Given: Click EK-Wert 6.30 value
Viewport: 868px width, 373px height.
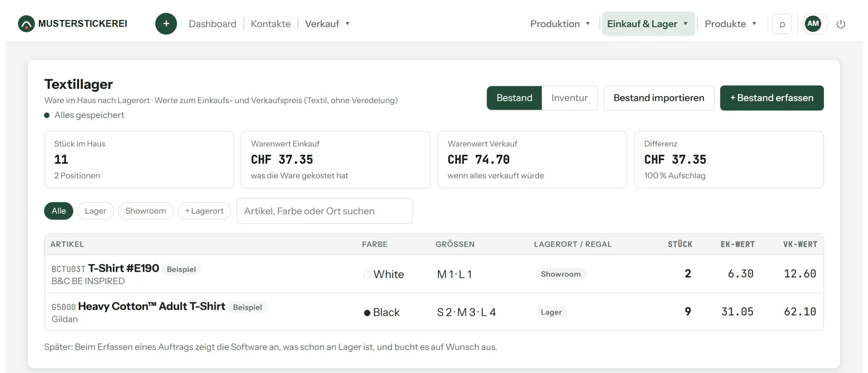Looking at the screenshot, I should coord(741,274).
